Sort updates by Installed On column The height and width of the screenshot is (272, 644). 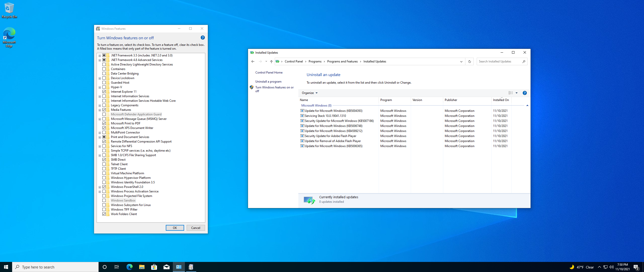coord(501,100)
